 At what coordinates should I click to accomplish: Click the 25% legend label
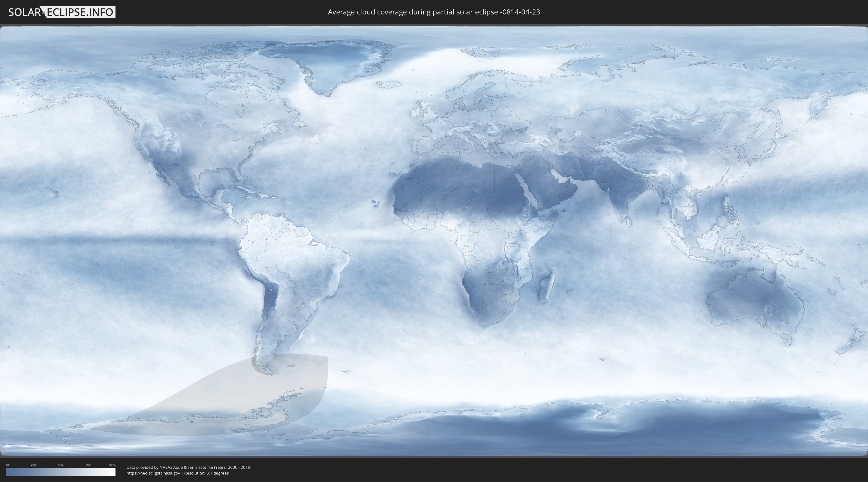point(33,465)
